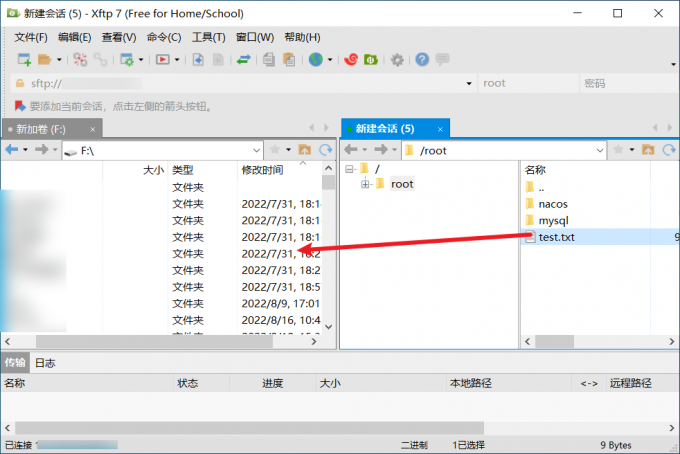
Task: Click the globe icon in the toolbar
Action: point(316,60)
